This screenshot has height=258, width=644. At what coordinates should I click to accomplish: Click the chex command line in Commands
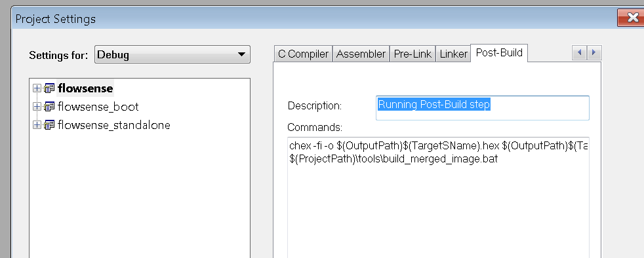click(x=438, y=146)
